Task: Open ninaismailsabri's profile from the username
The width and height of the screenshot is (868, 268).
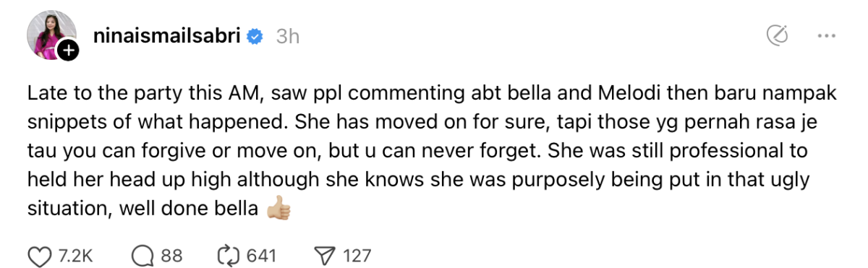Action: (167, 35)
